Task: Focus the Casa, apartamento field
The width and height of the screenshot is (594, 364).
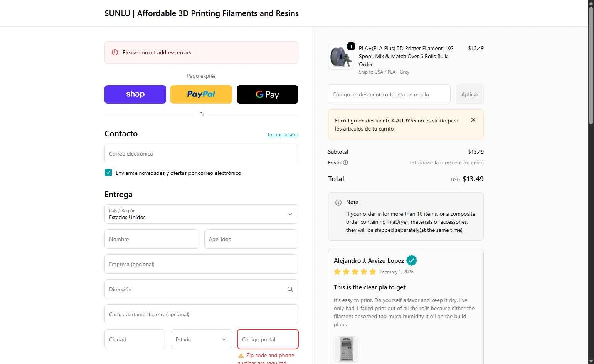Action: click(201, 314)
